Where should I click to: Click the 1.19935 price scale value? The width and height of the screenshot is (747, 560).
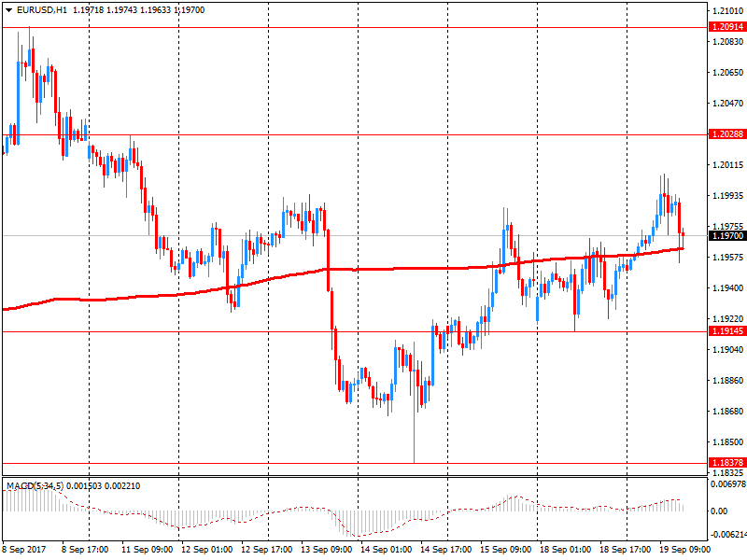728,196
